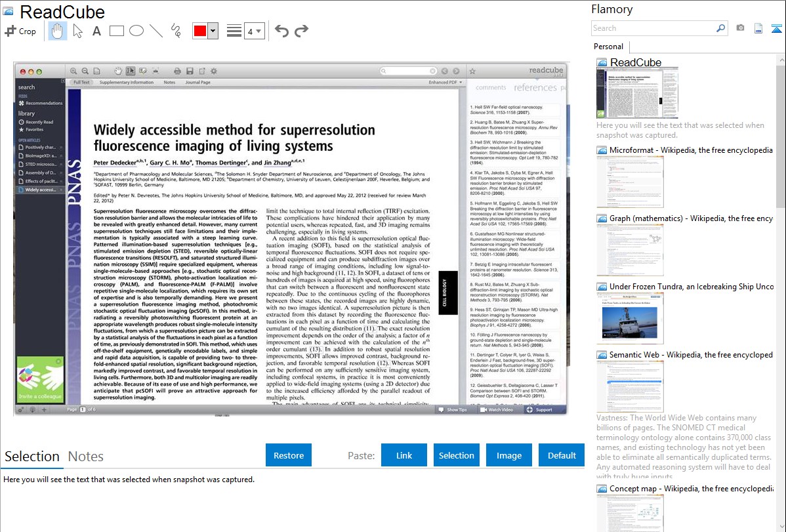Click the Semantic Web - Wikipedia title

point(691,354)
